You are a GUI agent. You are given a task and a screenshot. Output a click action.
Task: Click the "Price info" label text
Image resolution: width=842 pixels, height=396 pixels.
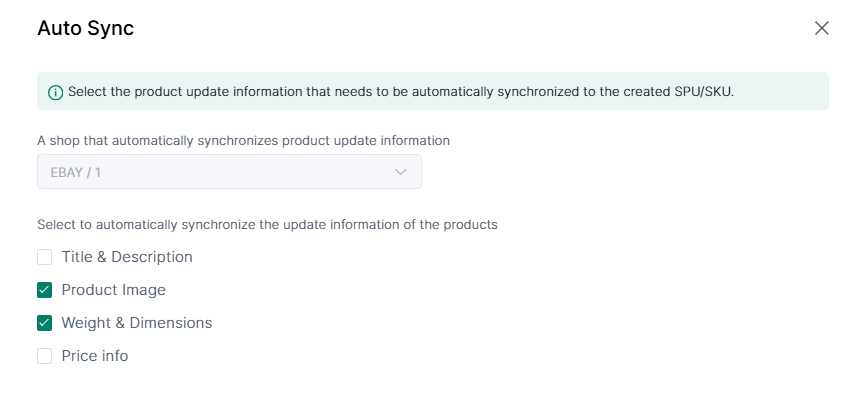click(95, 356)
